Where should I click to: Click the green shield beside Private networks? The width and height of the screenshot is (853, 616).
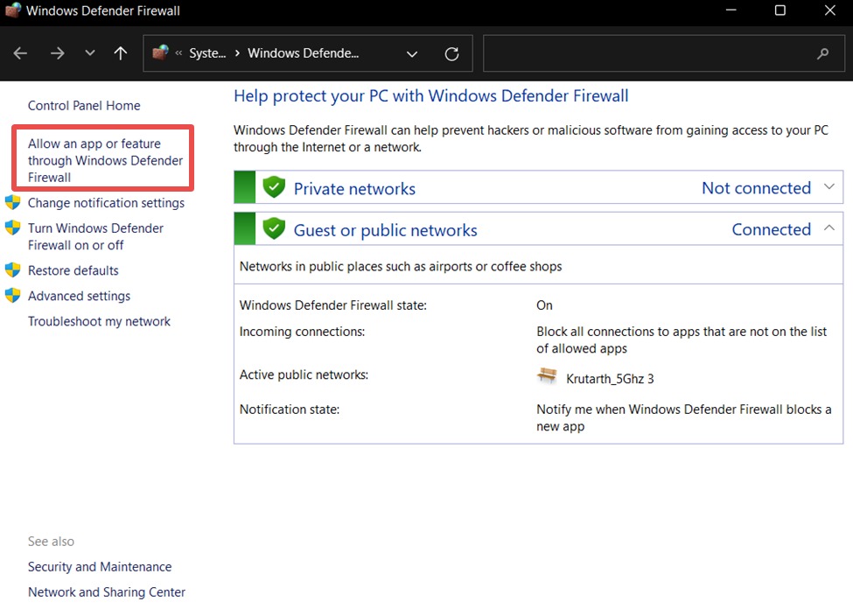pyautogui.click(x=275, y=187)
